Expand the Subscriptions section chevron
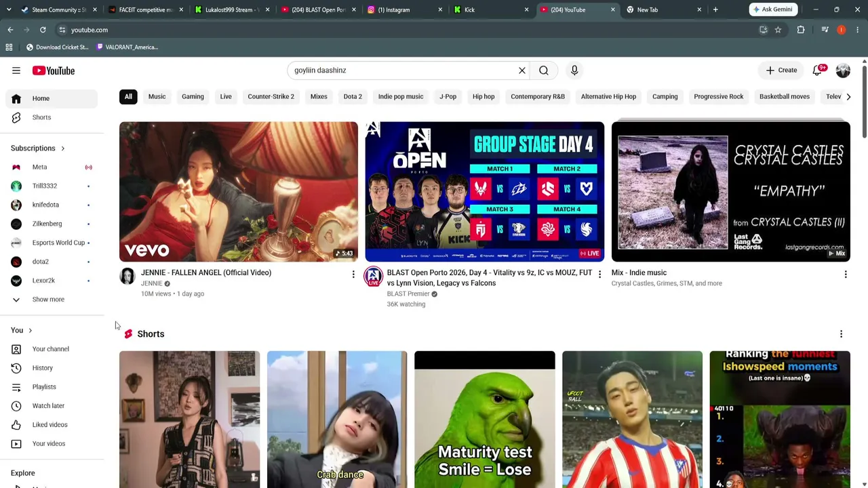Image resolution: width=868 pixels, height=488 pixels. pyautogui.click(x=62, y=148)
